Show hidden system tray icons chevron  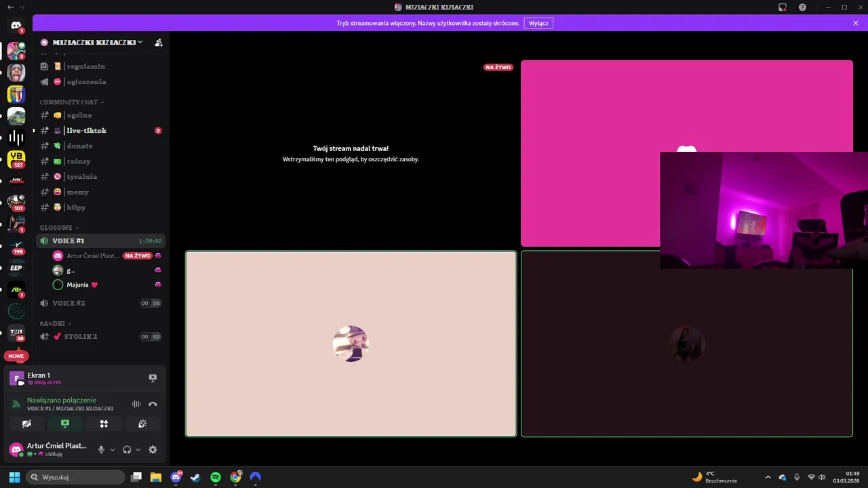tap(768, 477)
